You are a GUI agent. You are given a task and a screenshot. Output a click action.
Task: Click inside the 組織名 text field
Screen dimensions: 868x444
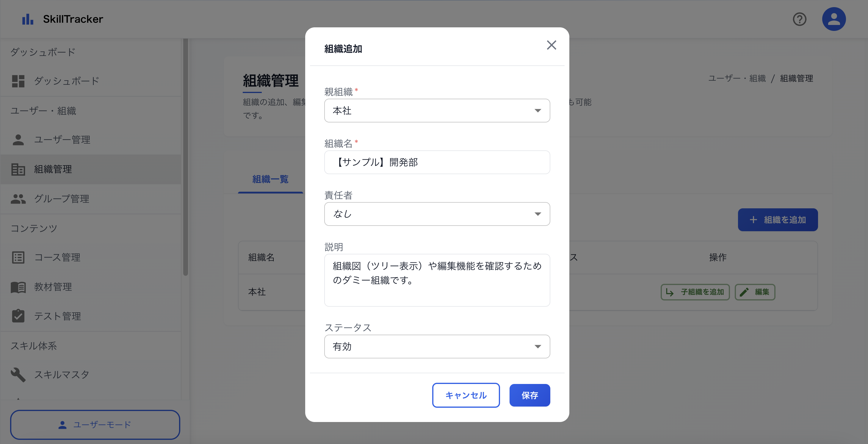(x=437, y=162)
